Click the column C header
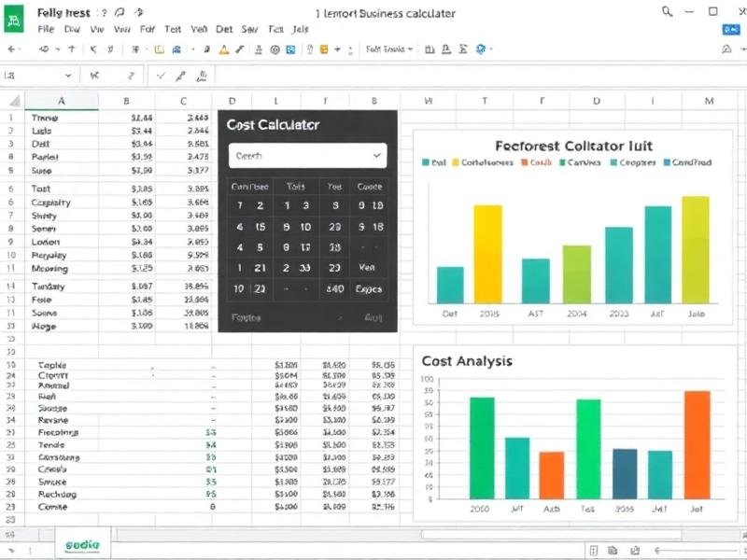Screen dimensions: 747x560 click(183, 101)
